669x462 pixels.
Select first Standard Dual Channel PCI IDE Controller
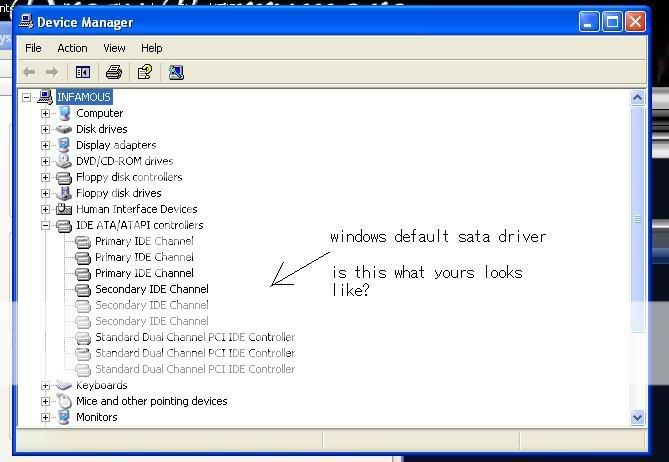pos(194,337)
